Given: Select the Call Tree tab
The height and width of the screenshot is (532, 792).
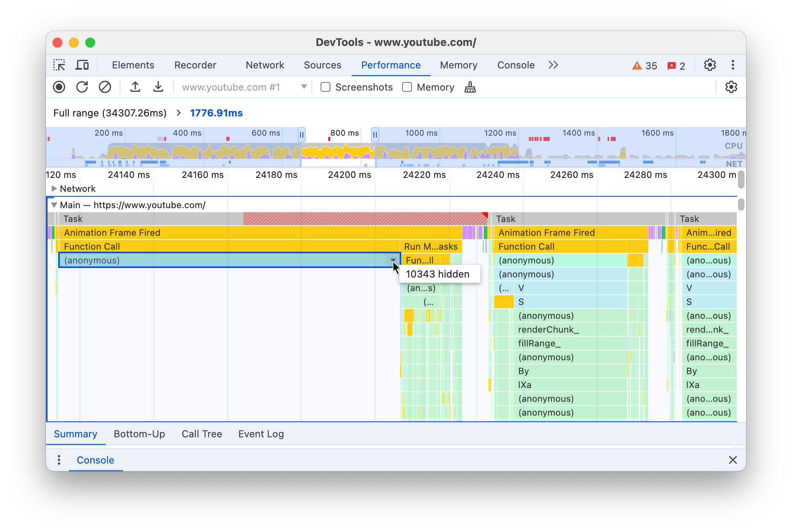Looking at the screenshot, I should coord(202,434).
